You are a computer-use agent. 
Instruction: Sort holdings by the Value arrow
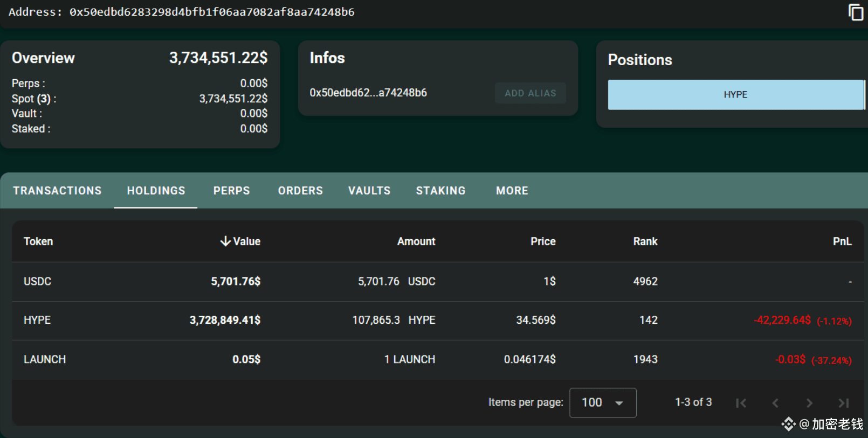pyautogui.click(x=225, y=241)
